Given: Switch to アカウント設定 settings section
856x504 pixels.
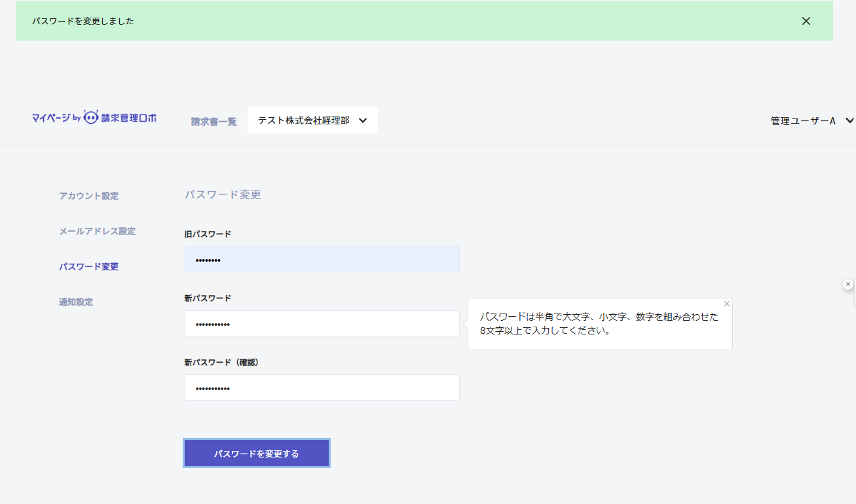Looking at the screenshot, I should pyautogui.click(x=88, y=196).
